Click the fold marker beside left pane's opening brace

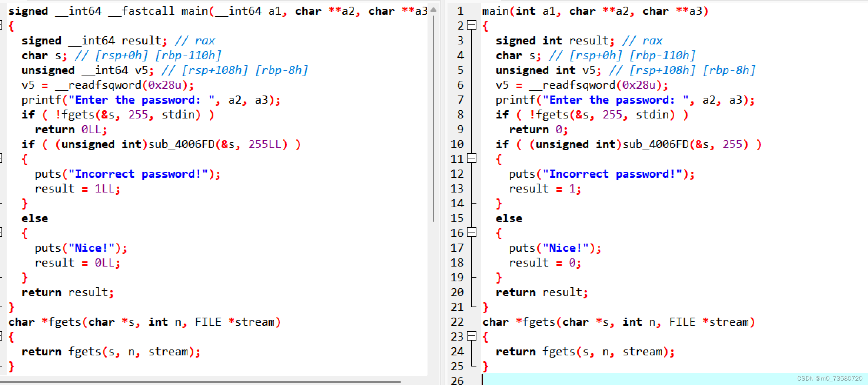[2, 26]
